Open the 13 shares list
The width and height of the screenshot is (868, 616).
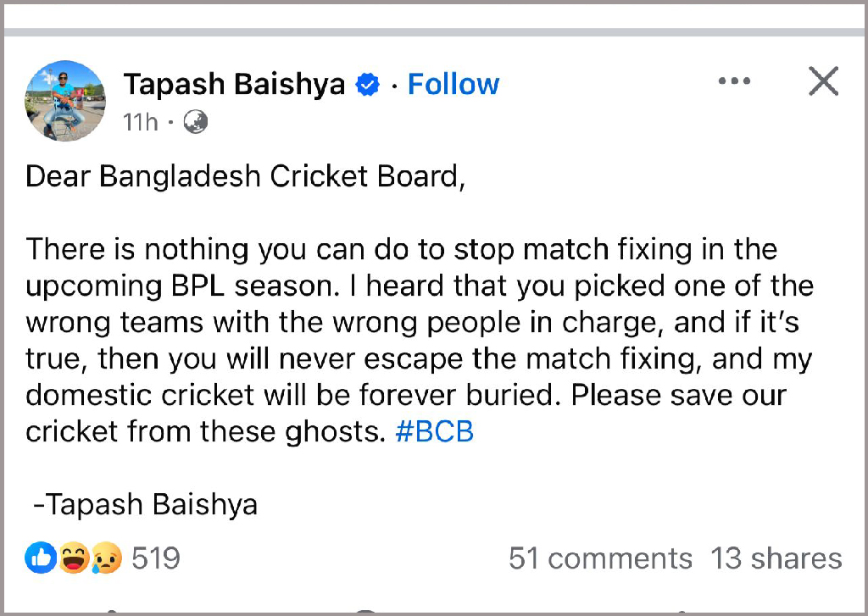pos(776,558)
